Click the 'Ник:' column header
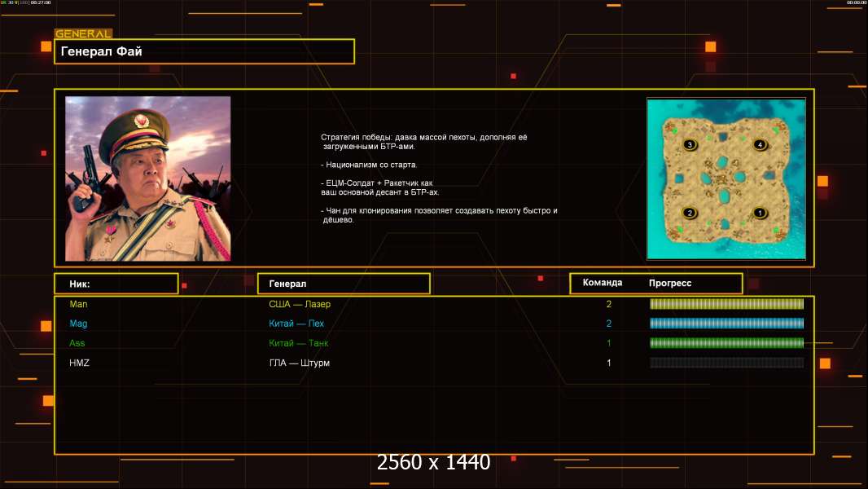This screenshot has height=489, width=868. 116,284
